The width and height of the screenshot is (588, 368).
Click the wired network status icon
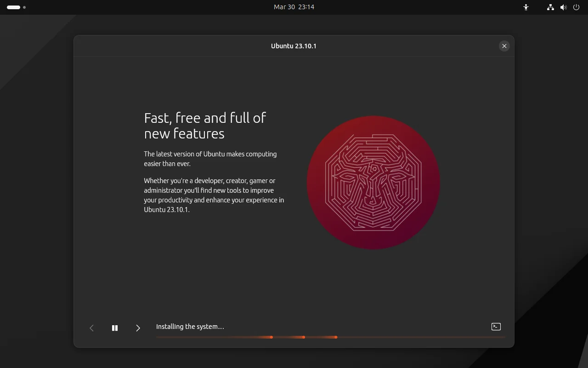tap(550, 7)
